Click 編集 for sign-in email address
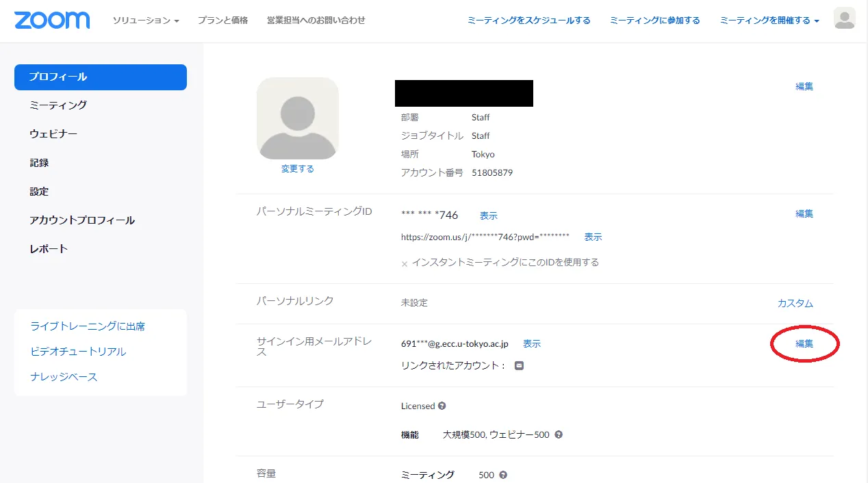The height and width of the screenshot is (483, 868). click(804, 343)
